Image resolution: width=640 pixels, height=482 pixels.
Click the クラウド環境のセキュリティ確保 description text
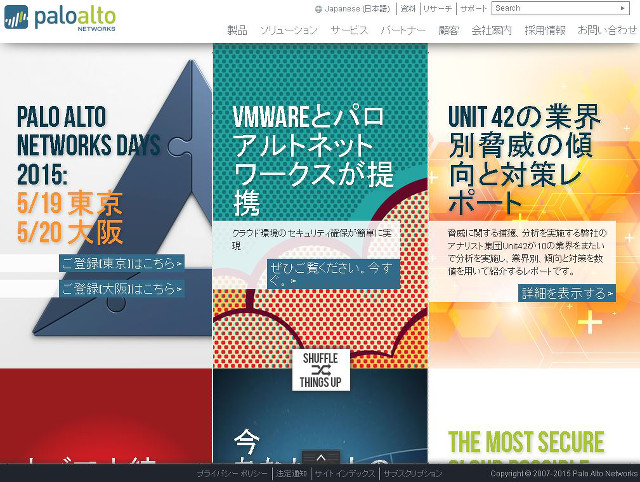(312, 239)
